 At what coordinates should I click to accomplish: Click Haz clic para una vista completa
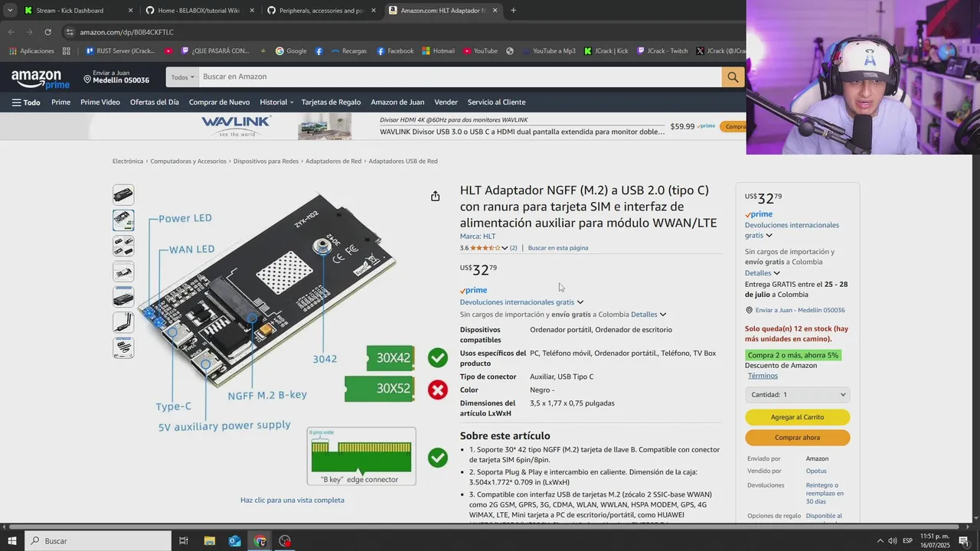292,500
